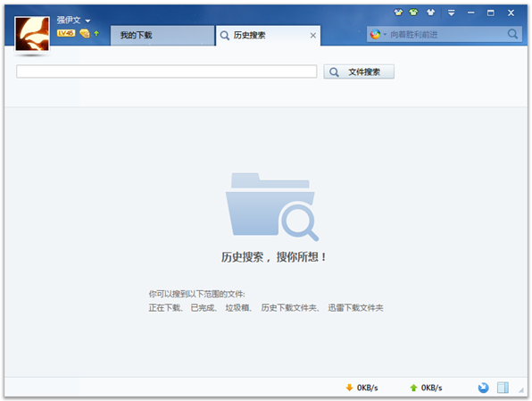The width and height of the screenshot is (532, 401).
Task: Open the main menu dropdown in title bar
Action: [452, 13]
